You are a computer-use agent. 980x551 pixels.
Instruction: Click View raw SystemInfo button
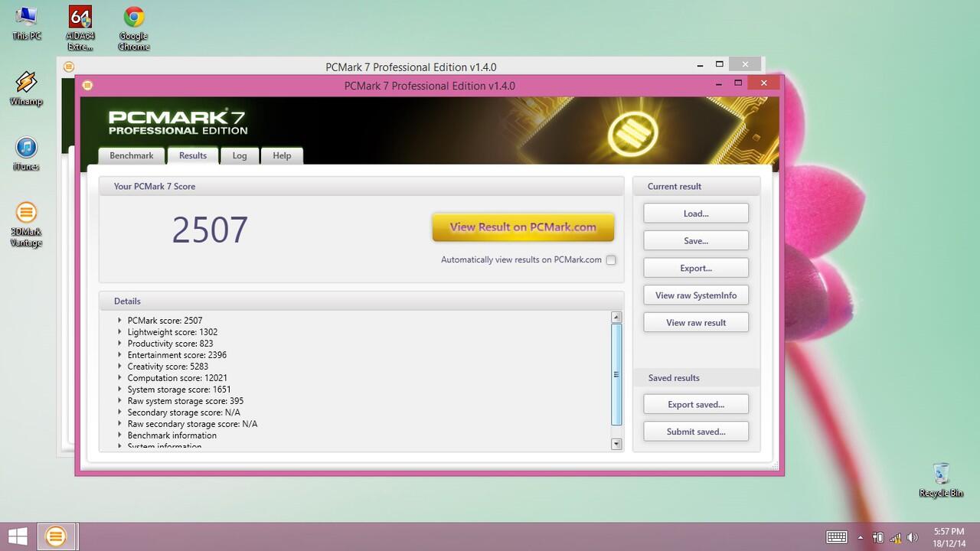pyautogui.click(x=696, y=295)
